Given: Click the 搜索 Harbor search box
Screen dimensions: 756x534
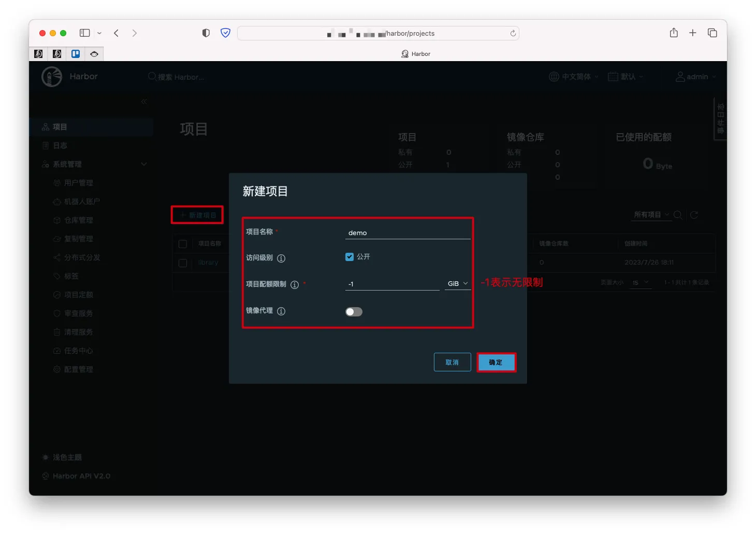Looking at the screenshot, I should (x=176, y=77).
